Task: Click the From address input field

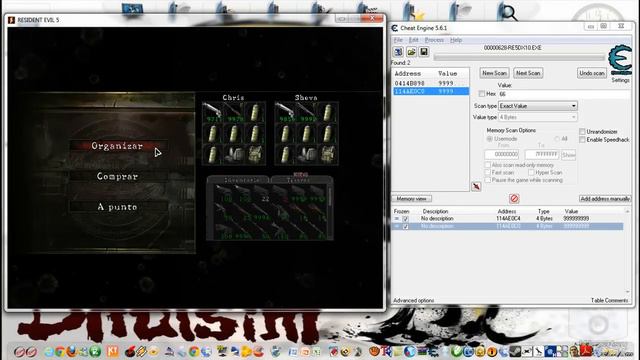Action: 501,154
